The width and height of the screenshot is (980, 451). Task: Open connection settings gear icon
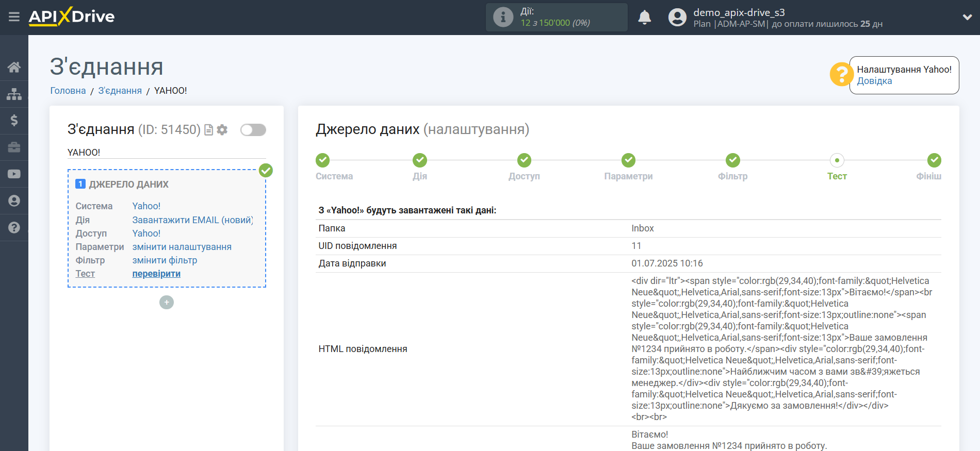click(x=222, y=130)
